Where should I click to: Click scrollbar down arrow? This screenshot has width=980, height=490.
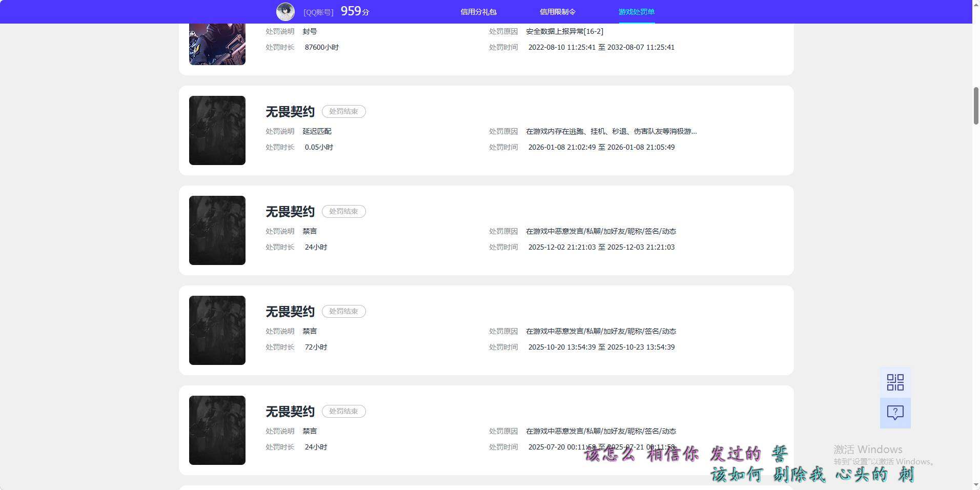click(x=976, y=485)
